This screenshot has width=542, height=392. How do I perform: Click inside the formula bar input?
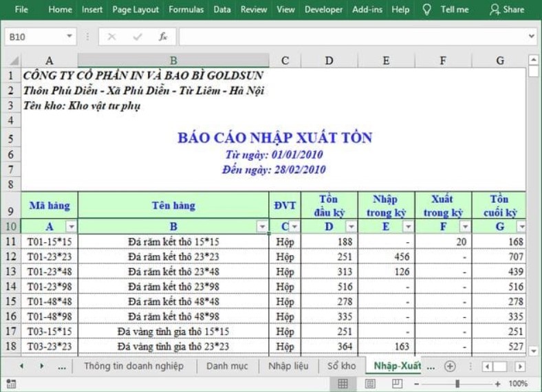[x=353, y=36]
